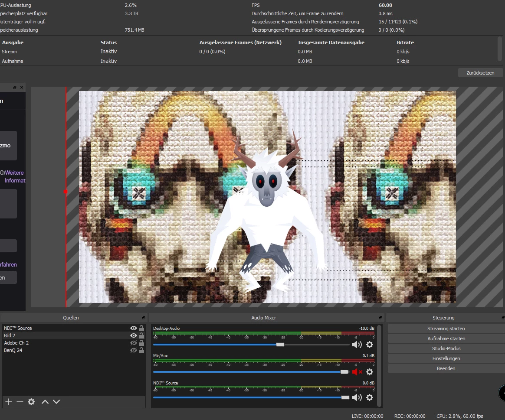Select BenQ 24 in sources list
This screenshot has width=505, height=420.
(74, 350)
